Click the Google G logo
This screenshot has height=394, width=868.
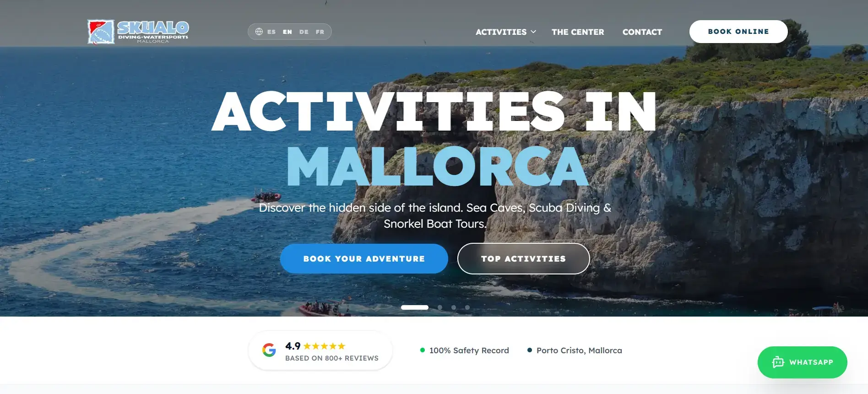pos(269,350)
